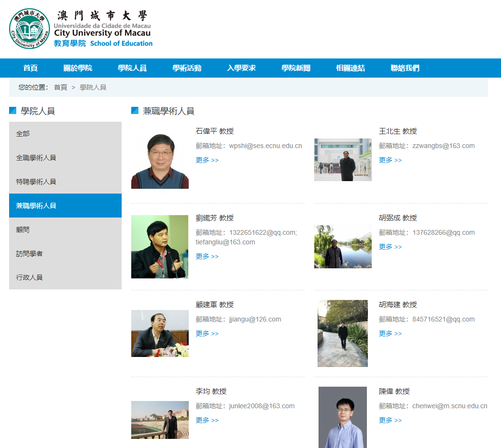Click the 教育學院 School of Education title
This screenshot has width=501, height=448.
coord(103,44)
